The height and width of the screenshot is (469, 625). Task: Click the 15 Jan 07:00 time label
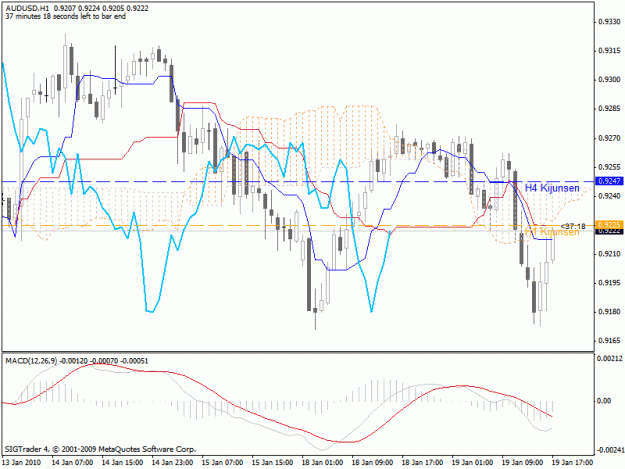[x=222, y=463]
